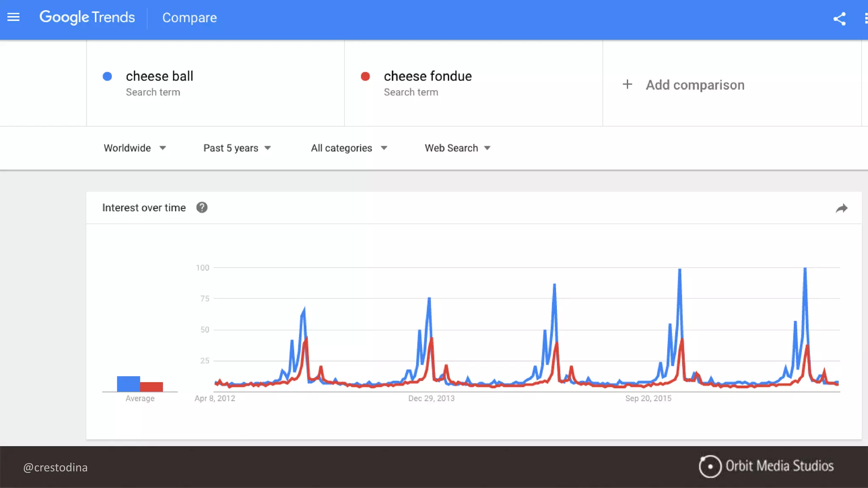Edit the cheese ball search term
This screenshot has height=488, width=868.
click(159, 76)
